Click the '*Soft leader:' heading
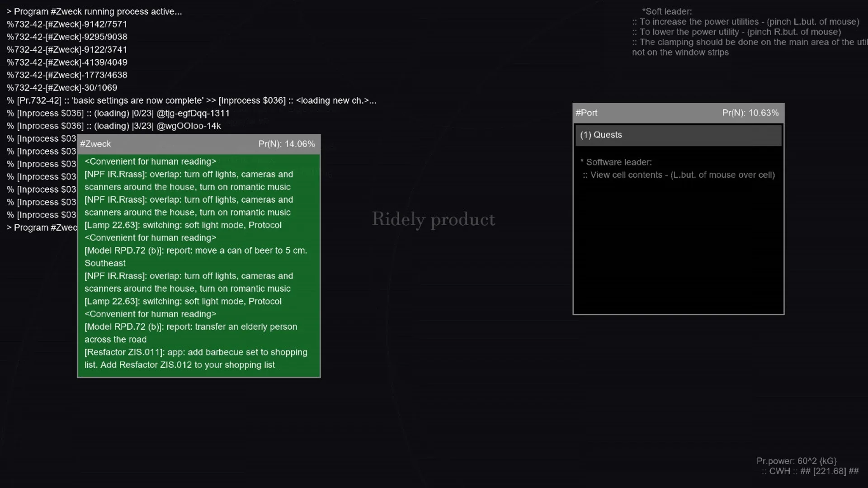The height and width of the screenshot is (488, 868). click(666, 12)
